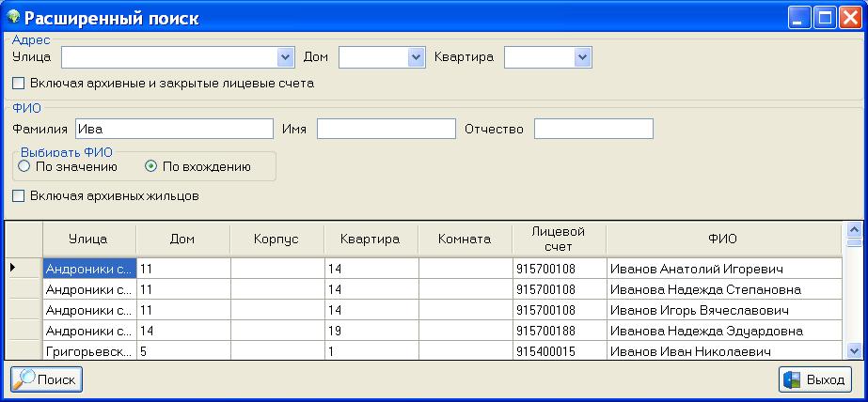
Task: Click the Лицевой счет column header
Action: [559, 239]
